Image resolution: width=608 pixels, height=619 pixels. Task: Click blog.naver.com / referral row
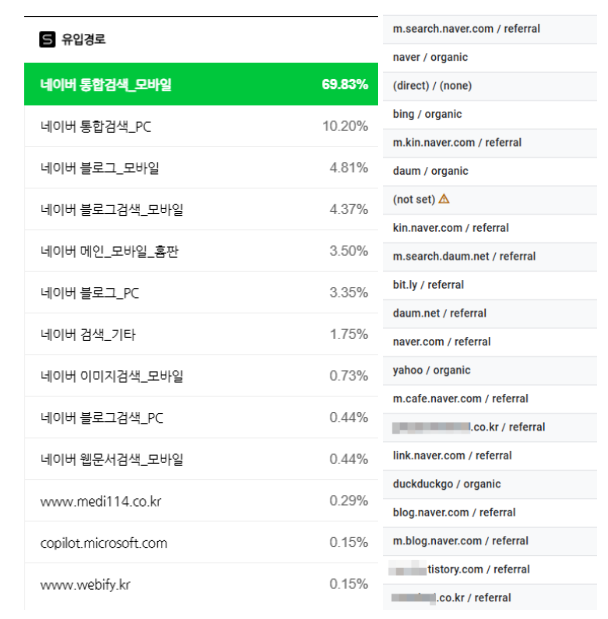click(490, 512)
